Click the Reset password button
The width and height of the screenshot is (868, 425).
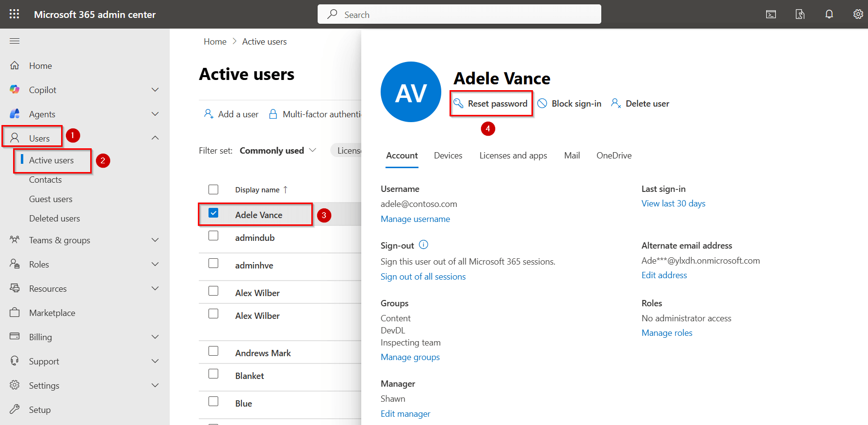point(491,104)
